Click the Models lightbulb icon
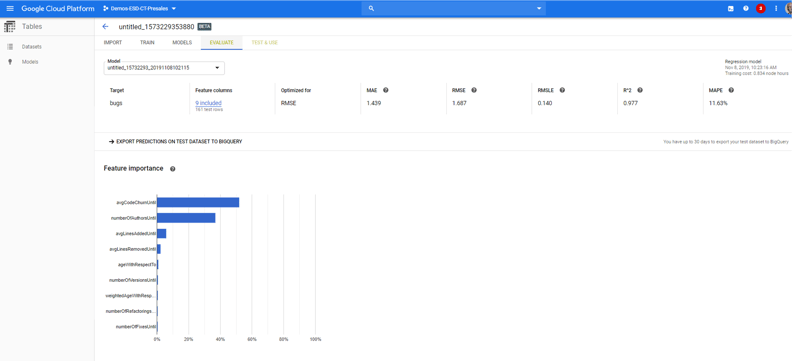Viewport: 792px width, 361px height. (x=10, y=62)
